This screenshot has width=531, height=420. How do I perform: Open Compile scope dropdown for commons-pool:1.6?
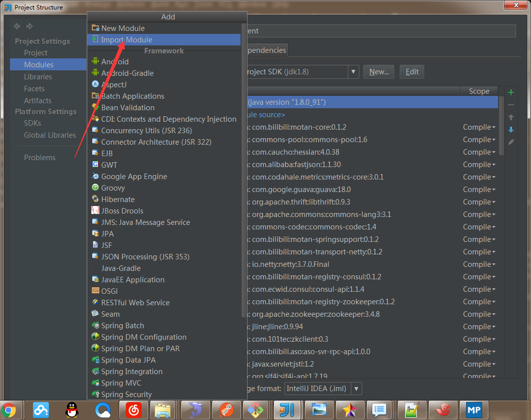pyautogui.click(x=479, y=140)
